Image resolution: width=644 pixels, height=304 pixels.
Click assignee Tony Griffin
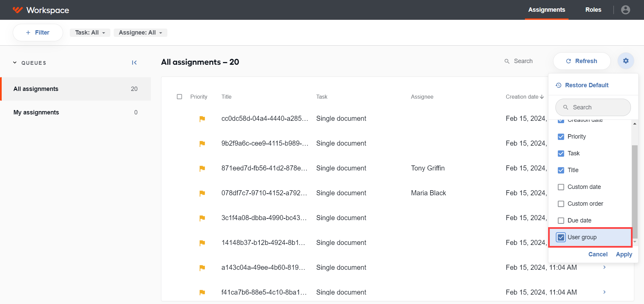(428, 168)
